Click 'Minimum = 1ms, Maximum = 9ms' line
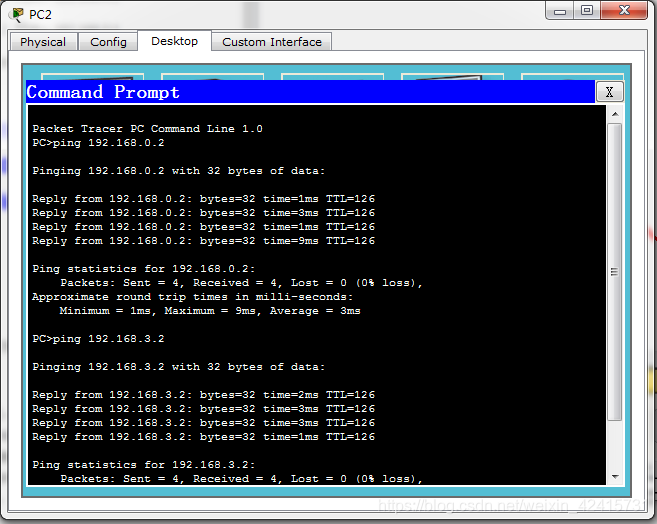 click(x=210, y=311)
